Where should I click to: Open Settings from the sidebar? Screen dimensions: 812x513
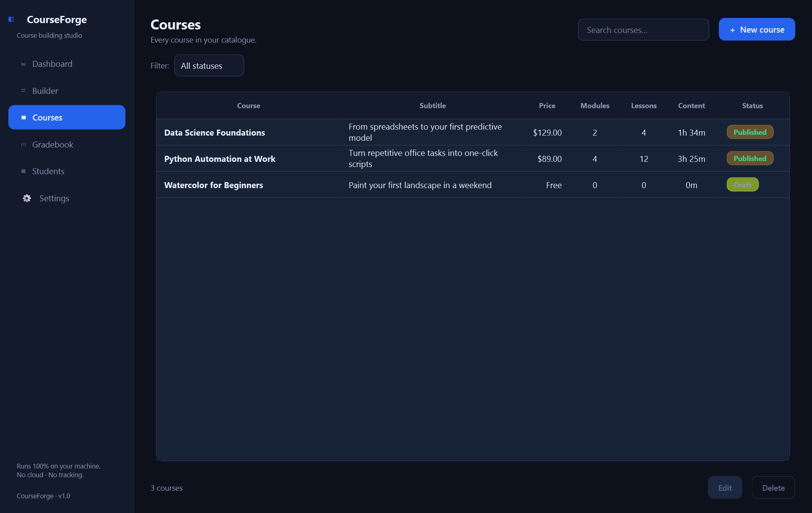point(67,198)
